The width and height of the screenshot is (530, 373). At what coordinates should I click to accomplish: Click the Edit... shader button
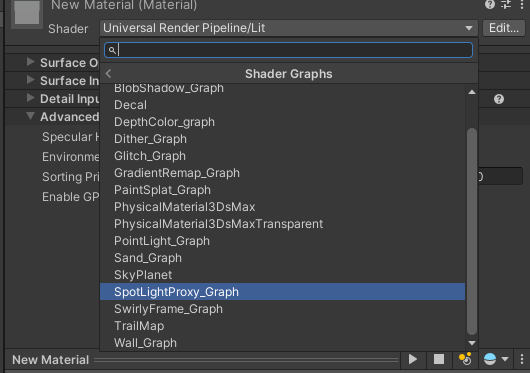(504, 28)
